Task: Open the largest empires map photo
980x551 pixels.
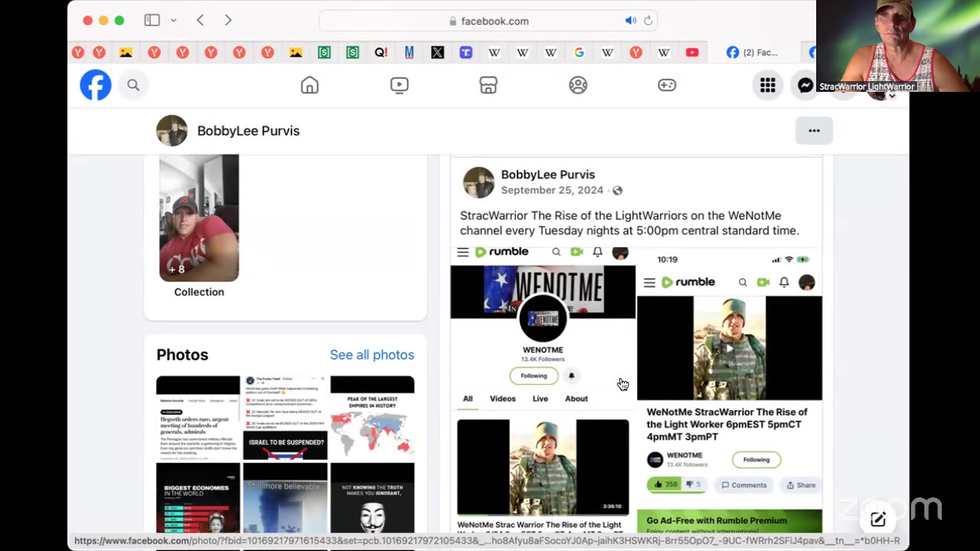Action: [x=372, y=418]
